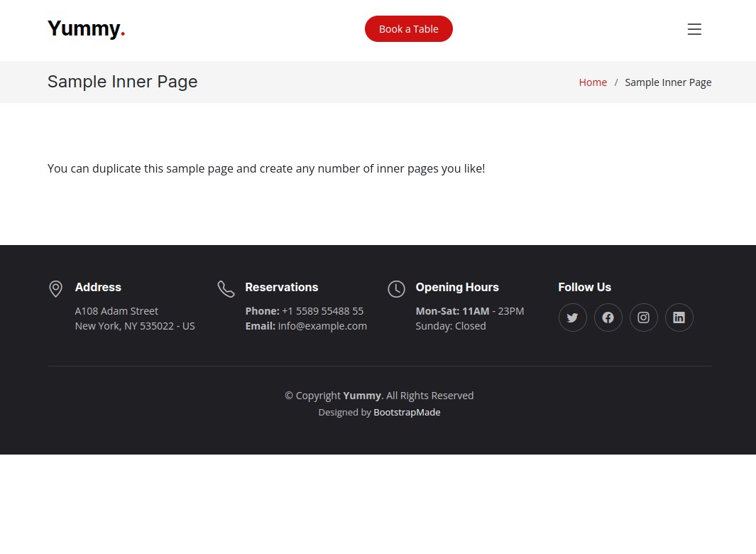
Task: Click the Follow Us heading
Action: pyautogui.click(x=584, y=287)
